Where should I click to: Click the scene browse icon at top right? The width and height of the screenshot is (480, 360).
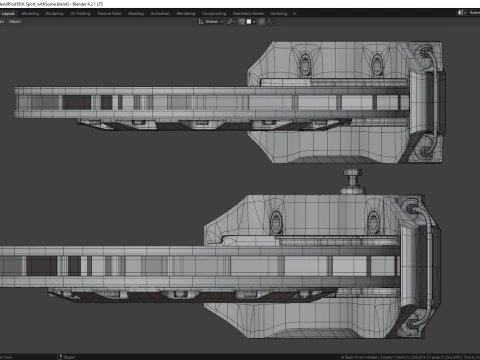click(461, 13)
